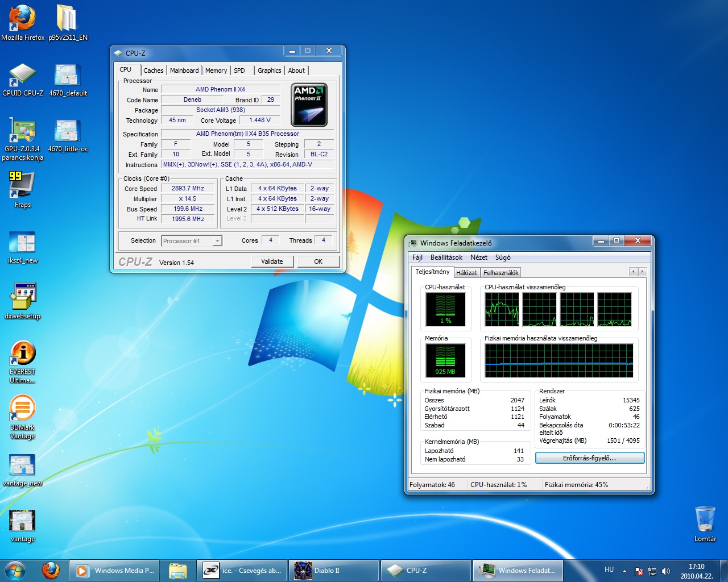Click the Code Name Deneb field
The width and height of the screenshot is (728, 582).
193,100
